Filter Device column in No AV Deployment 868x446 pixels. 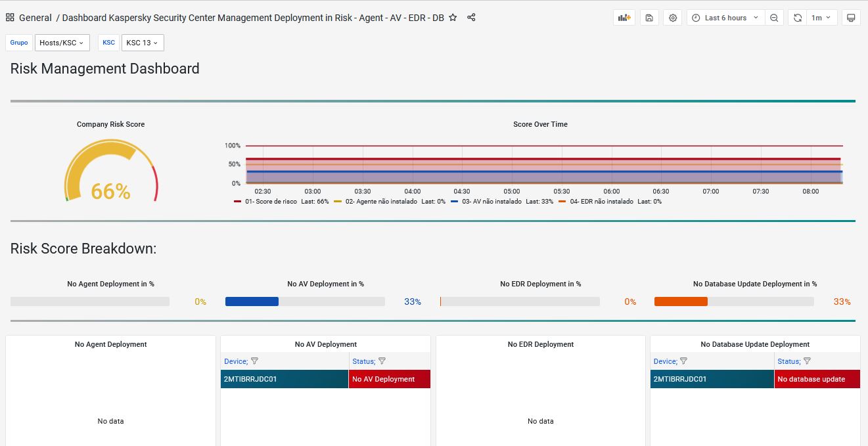coord(255,361)
